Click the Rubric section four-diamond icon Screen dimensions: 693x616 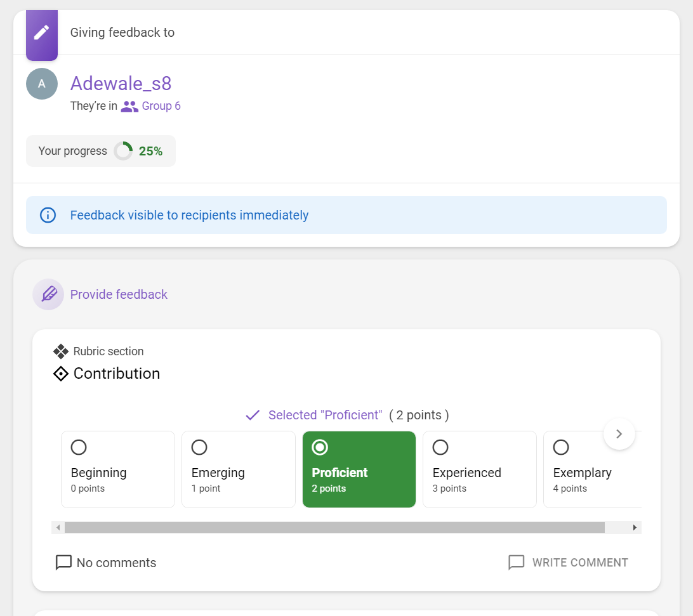tap(61, 351)
